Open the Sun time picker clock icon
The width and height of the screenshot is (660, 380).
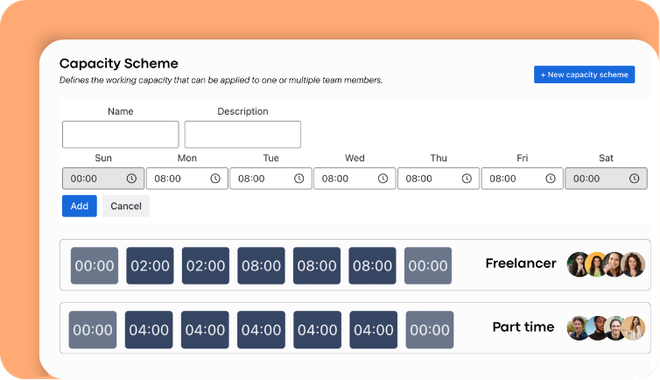(x=131, y=178)
